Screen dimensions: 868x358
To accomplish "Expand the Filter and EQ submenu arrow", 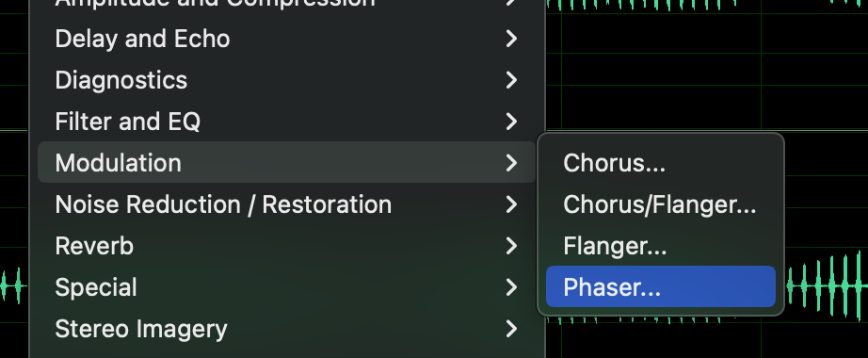I will 511,122.
